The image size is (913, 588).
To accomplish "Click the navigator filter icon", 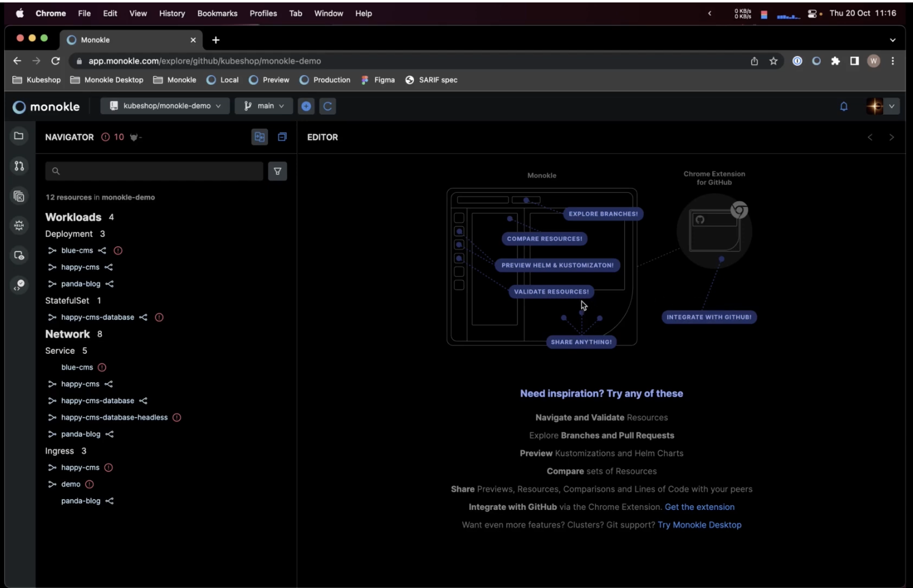I will coord(277,171).
